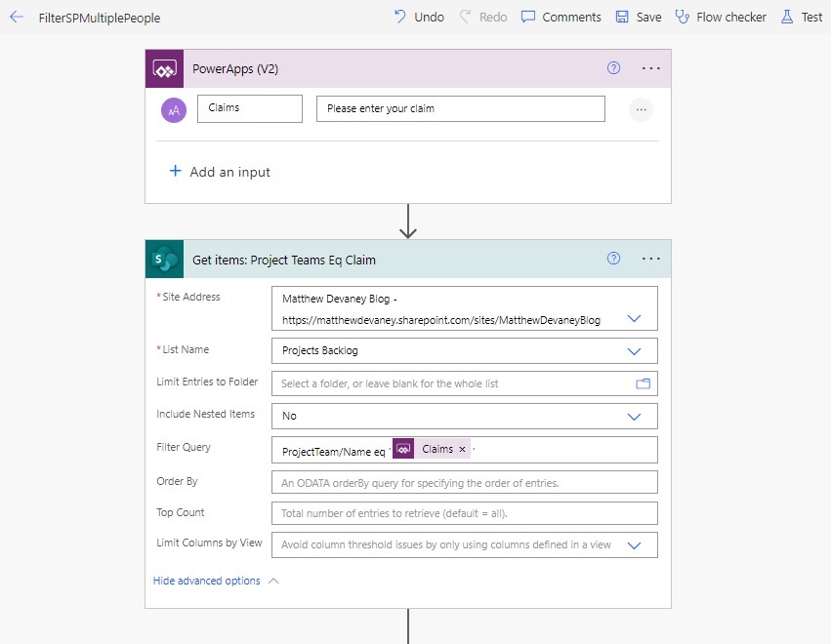The width and height of the screenshot is (831, 644).
Task: Open the folder picker icon
Action: (643, 383)
